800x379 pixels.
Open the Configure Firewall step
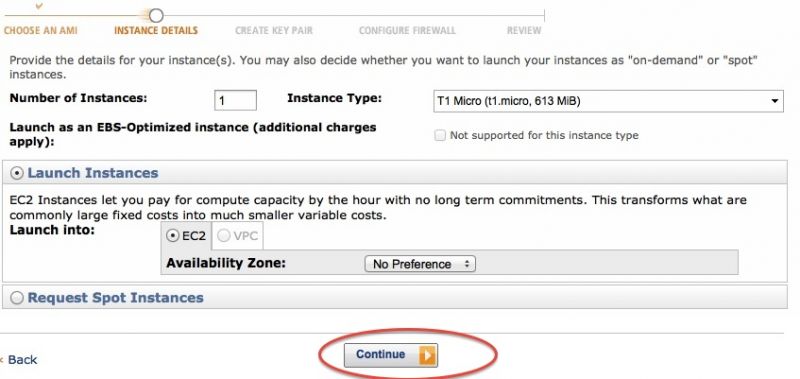[407, 31]
